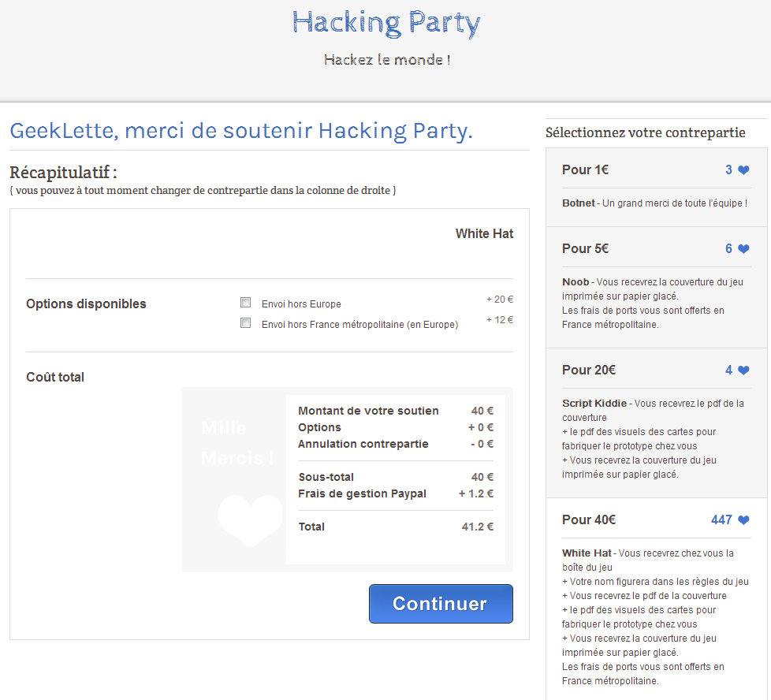Click the heart icon beside the 6 count
Screen dimensions: 771x700
(x=743, y=249)
